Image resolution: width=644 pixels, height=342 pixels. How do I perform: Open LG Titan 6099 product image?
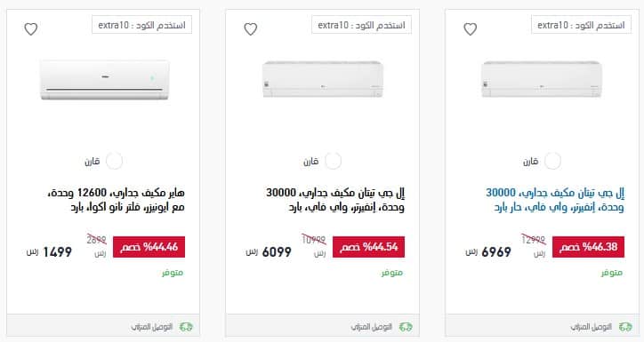[x=322, y=79]
